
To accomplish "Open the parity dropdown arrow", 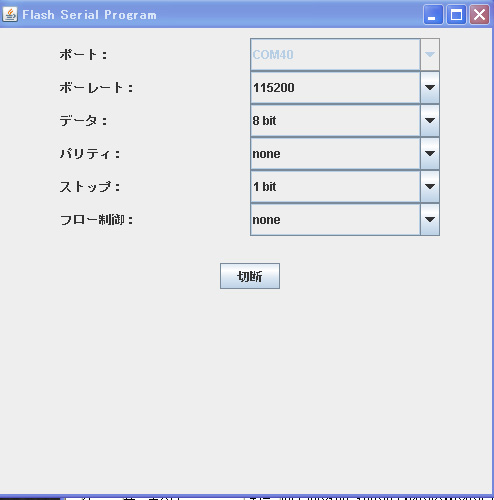I will [430, 154].
